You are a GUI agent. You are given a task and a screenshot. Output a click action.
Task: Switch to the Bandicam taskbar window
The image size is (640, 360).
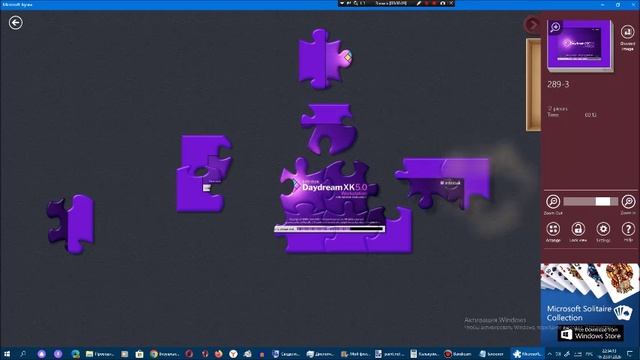[458, 354]
